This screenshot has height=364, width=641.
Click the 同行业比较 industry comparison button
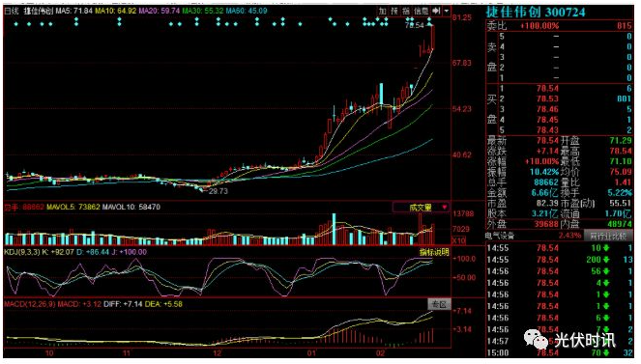tap(607, 236)
